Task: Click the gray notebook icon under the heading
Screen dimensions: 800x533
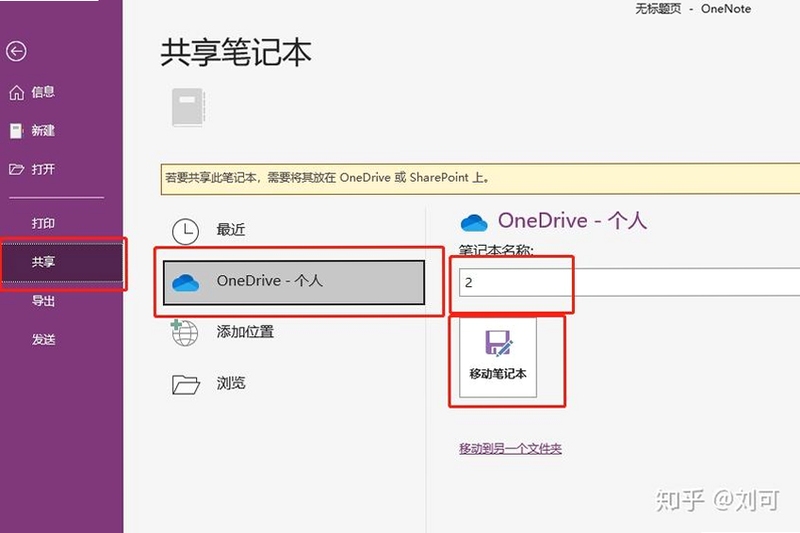Action: 188,107
